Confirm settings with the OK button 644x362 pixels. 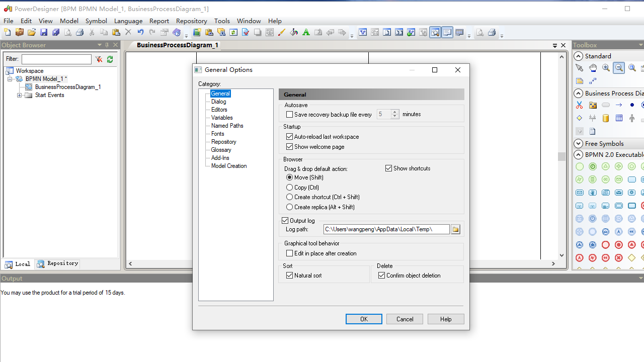click(363, 319)
